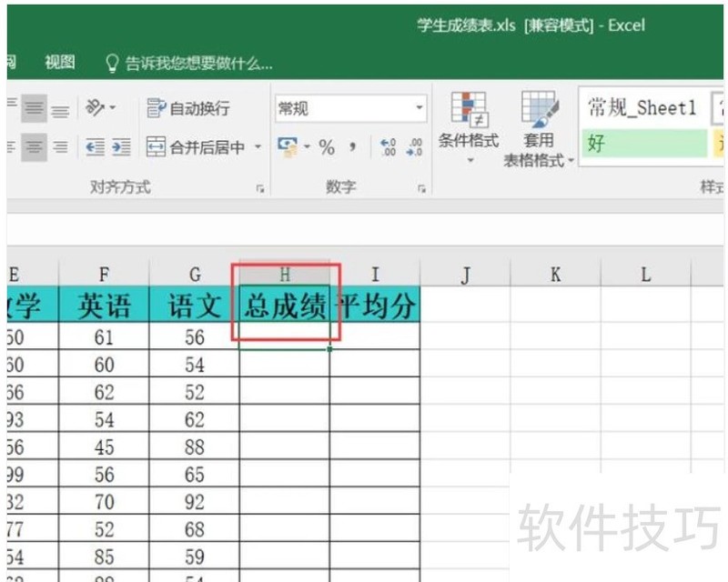Switch to the 视图 ribbon tab
The width and height of the screenshot is (728, 582).
(60, 62)
